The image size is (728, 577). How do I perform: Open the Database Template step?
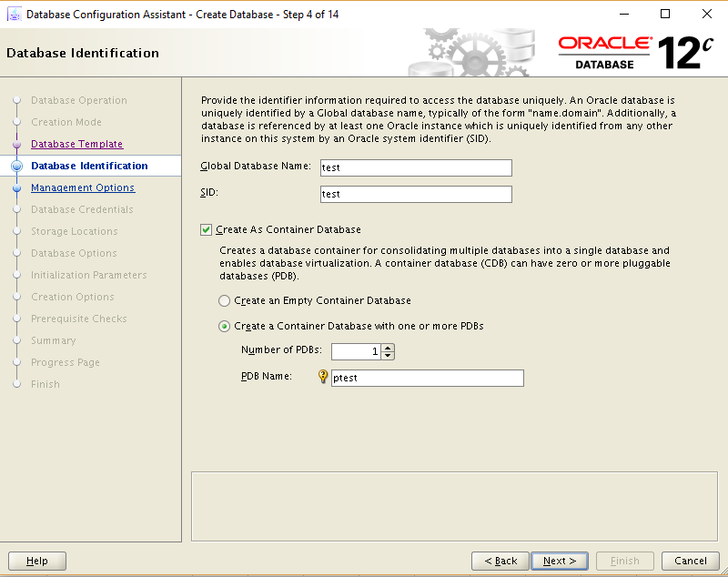point(76,144)
